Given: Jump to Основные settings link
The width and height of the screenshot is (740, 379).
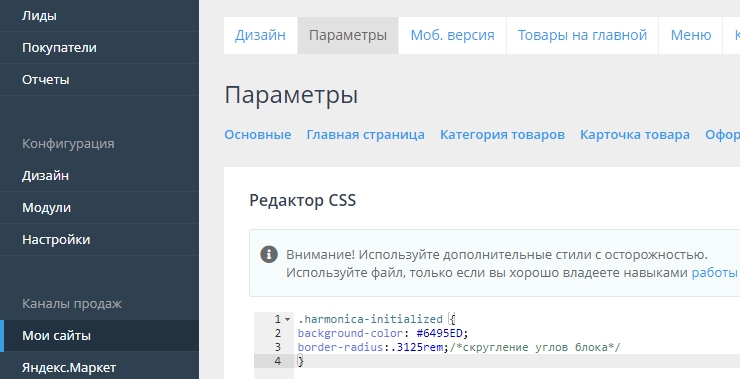Looking at the screenshot, I should click(x=258, y=135).
